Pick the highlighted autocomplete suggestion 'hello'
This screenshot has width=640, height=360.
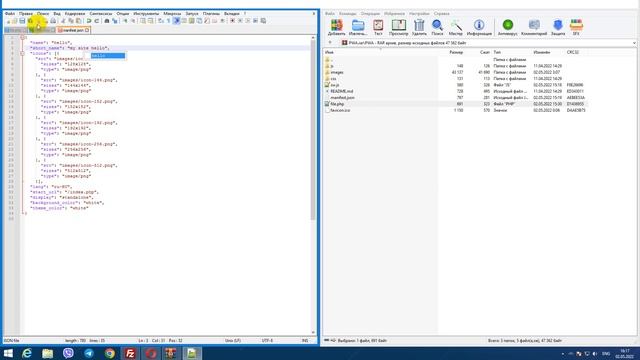click(x=108, y=56)
